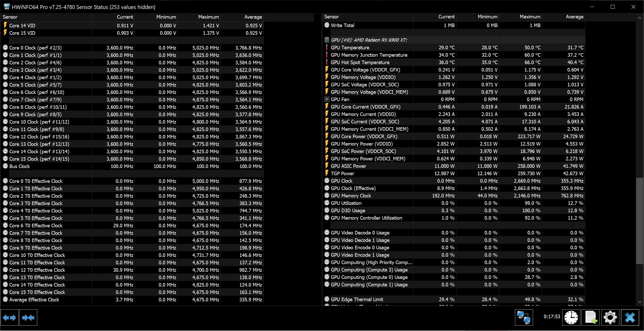The height and width of the screenshot is (331, 644).
Task: Click the icon of GPU Edge Thermal Limit
Action: pyautogui.click(x=327, y=299)
